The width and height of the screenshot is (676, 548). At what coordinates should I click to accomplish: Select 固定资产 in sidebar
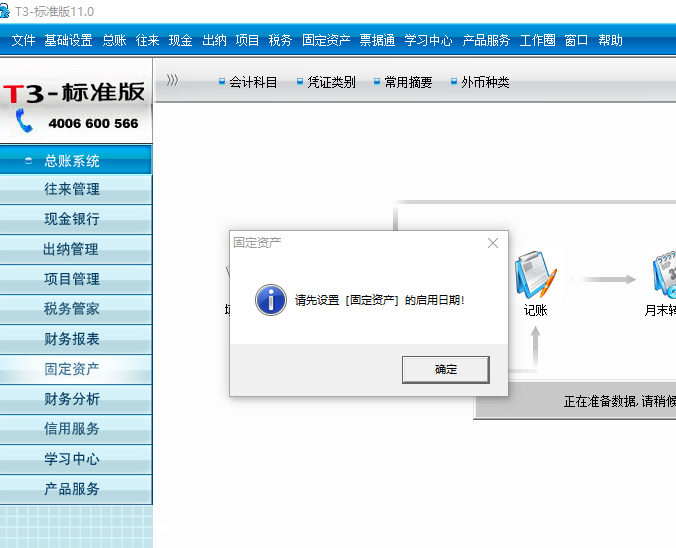click(x=76, y=369)
